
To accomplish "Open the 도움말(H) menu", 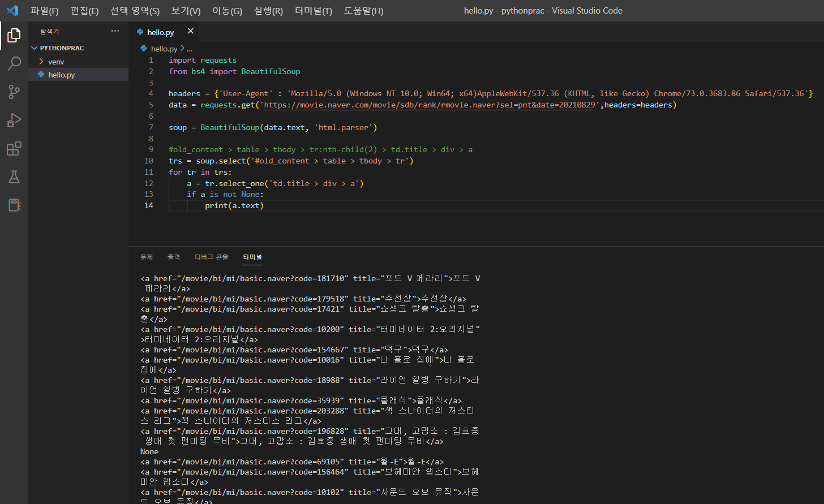I will pos(363,11).
